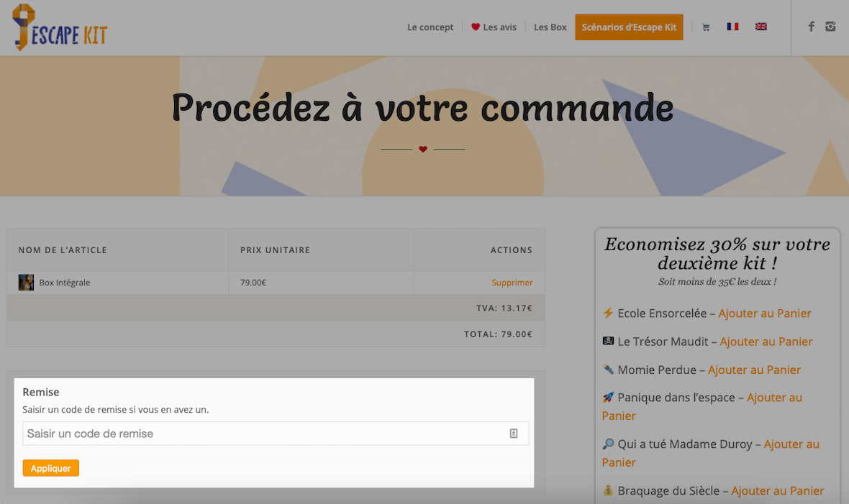This screenshot has width=849, height=504.
Task: Open the Instagram page icon
Action: coord(830,27)
